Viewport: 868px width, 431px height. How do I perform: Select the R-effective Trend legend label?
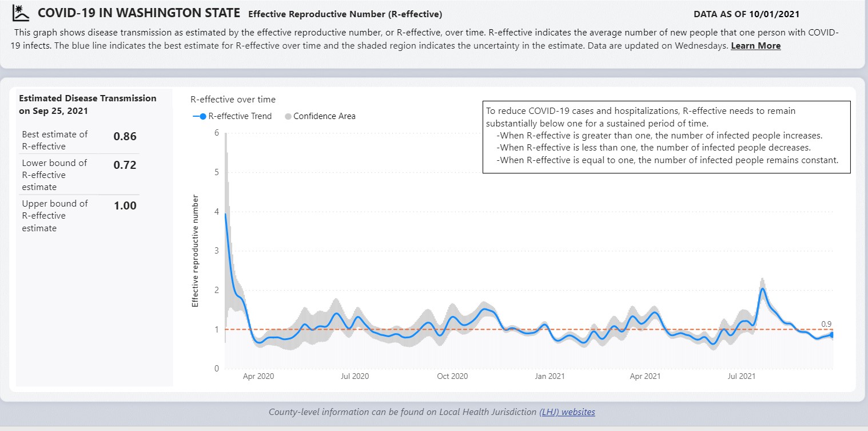240,116
